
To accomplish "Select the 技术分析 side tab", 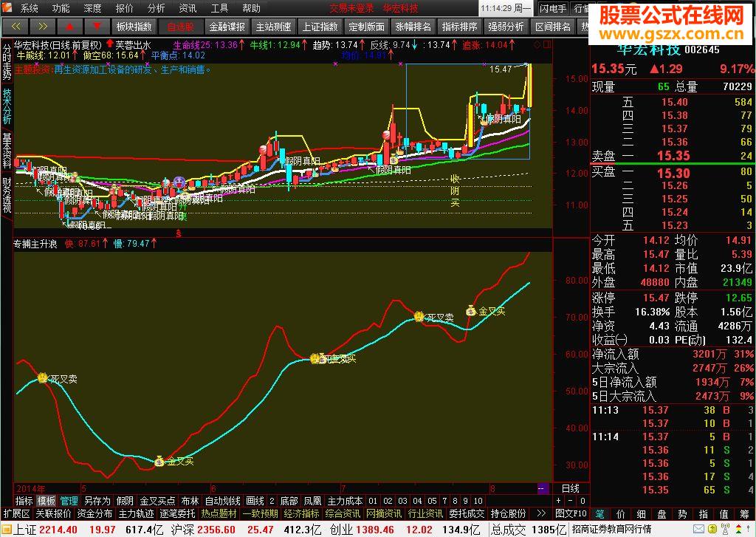I will click(x=7, y=106).
